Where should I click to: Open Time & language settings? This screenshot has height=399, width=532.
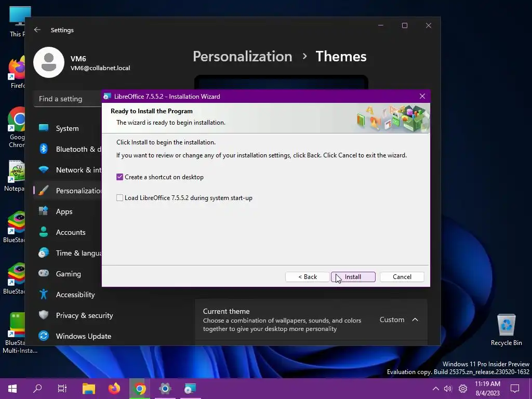68,253
